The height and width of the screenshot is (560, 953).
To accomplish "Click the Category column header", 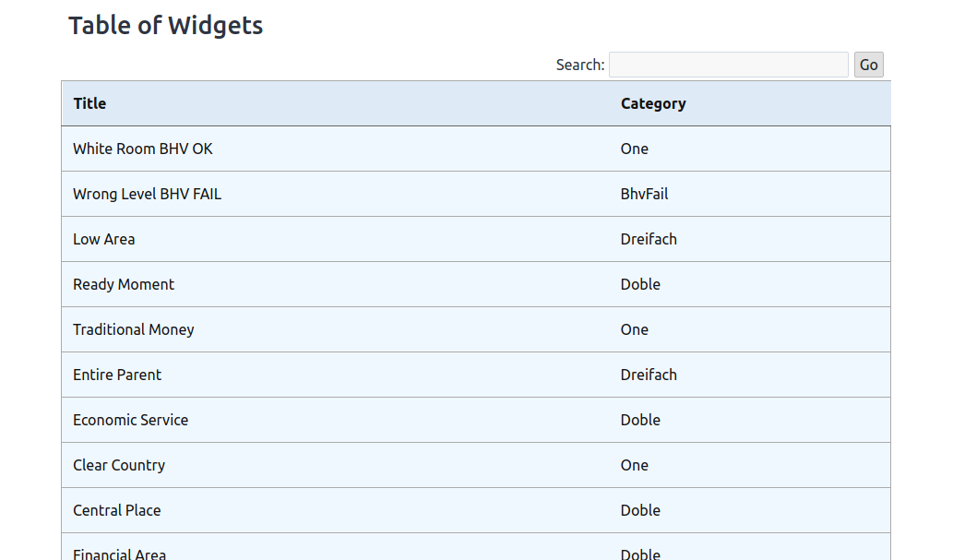I will point(653,103).
